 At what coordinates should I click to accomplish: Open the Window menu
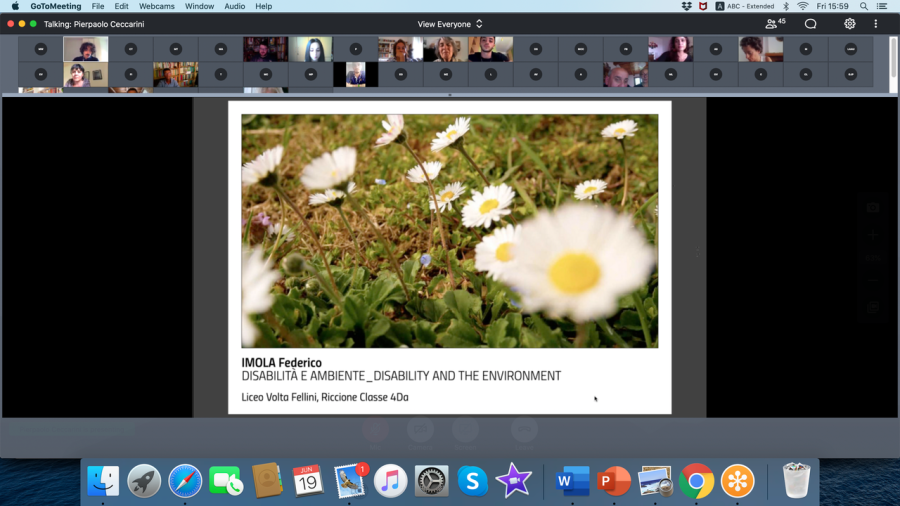[199, 6]
